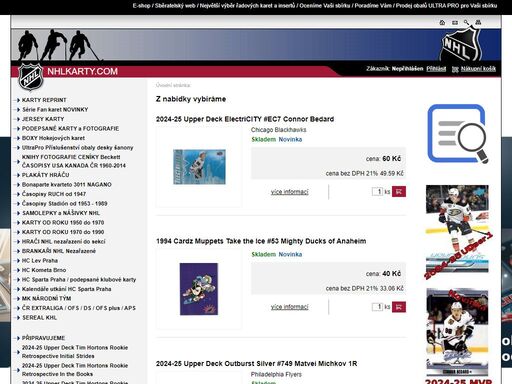The image size is (512, 384).
Task: Open více informací for Connor Bedard card
Action: click(290, 192)
